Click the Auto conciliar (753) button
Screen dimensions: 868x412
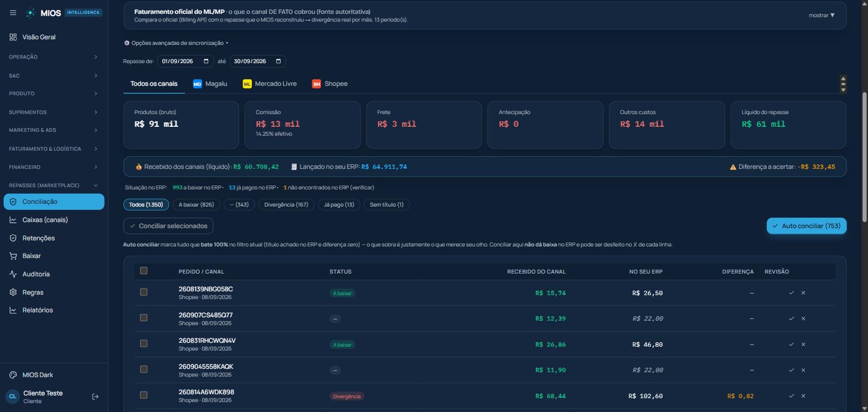click(807, 226)
